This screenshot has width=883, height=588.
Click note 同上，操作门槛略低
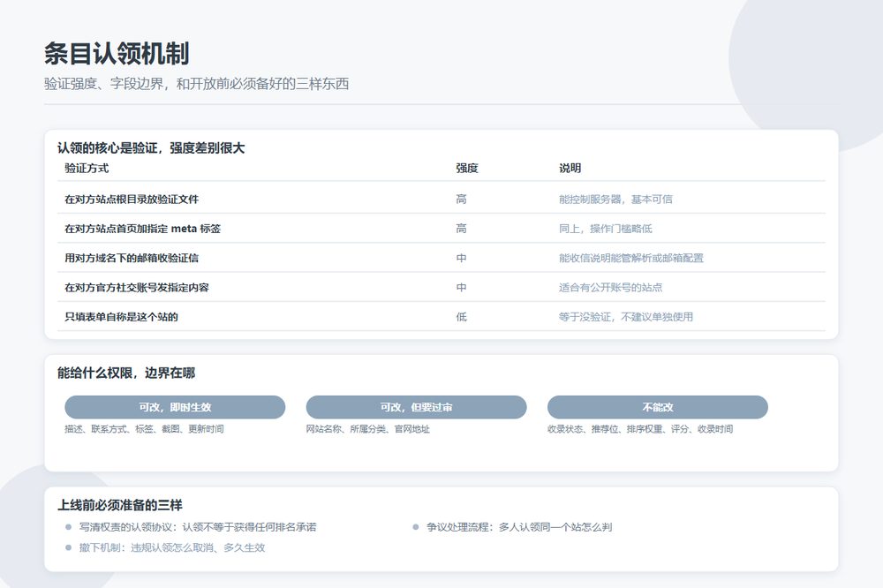click(x=606, y=228)
